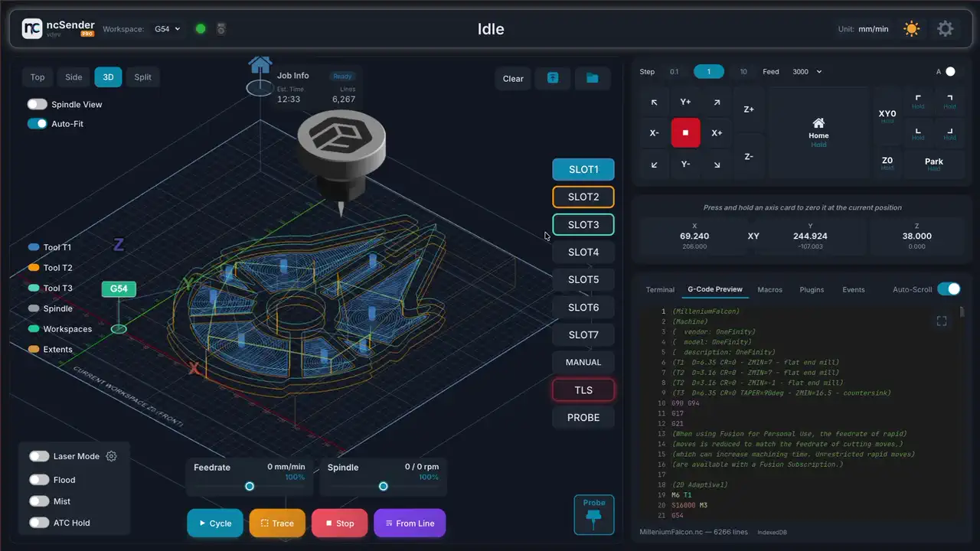Click the Z+ jog button
The image size is (980, 551).
749,109
